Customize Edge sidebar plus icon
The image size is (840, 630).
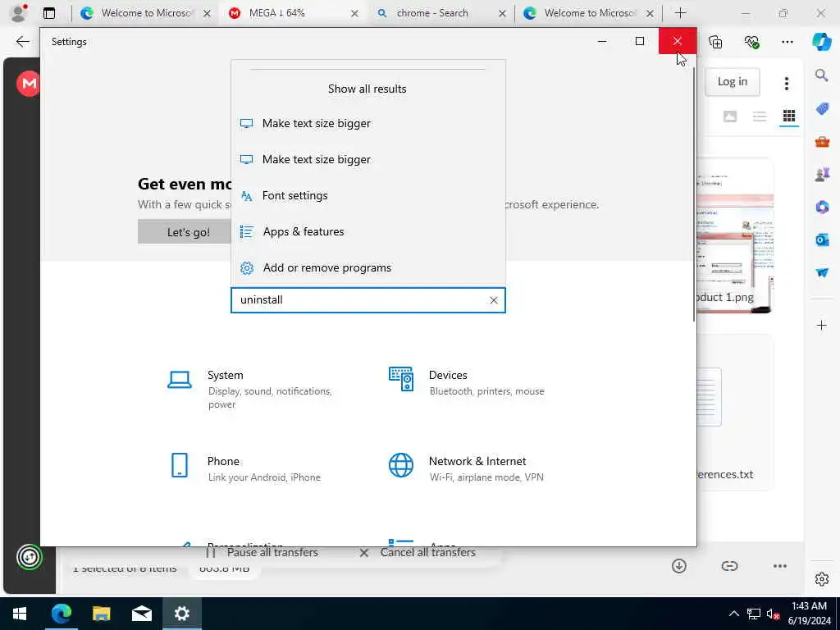(822, 325)
